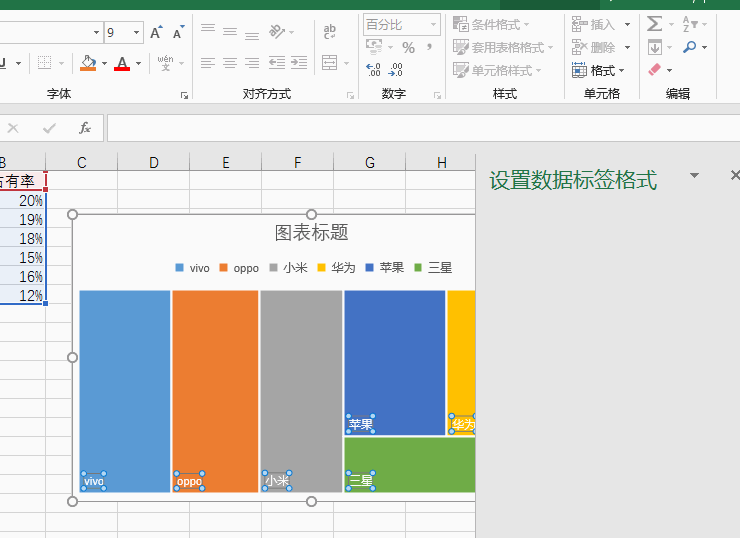Click into the formula bar input
The image size is (740, 538).
[424, 128]
